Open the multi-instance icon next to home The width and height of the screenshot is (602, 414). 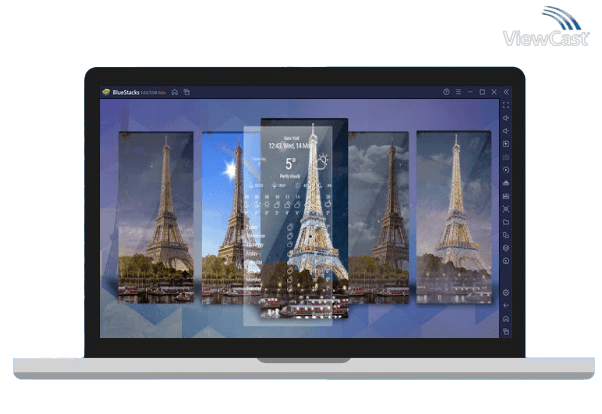187,92
